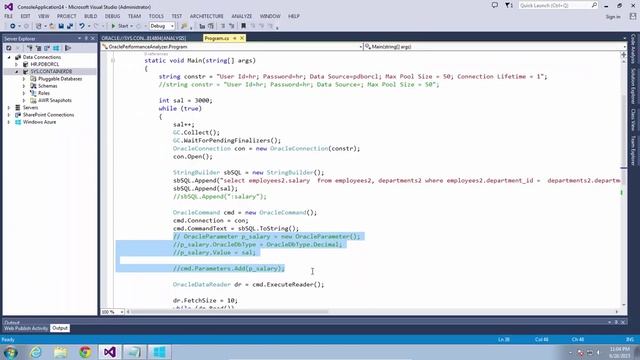Click the Find in Files toolbar icon
Viewport: 640px width, 360px height.
point(184,26)
